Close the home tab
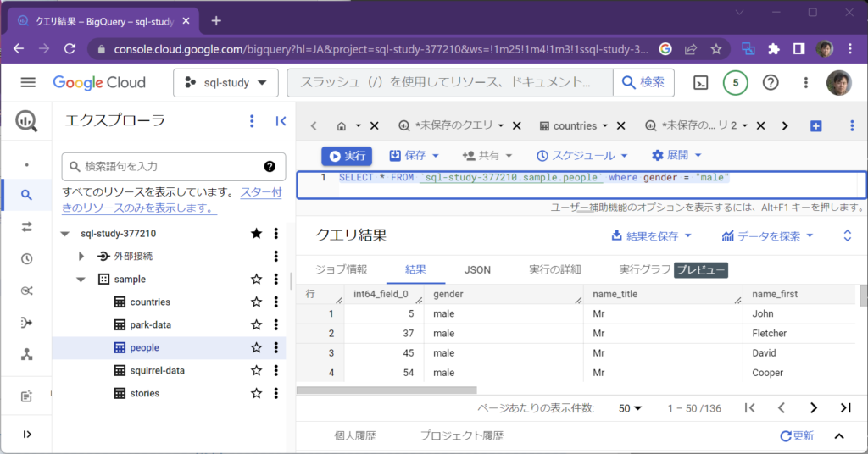This screenshot has height=454, width=868. tap(374, 126)
